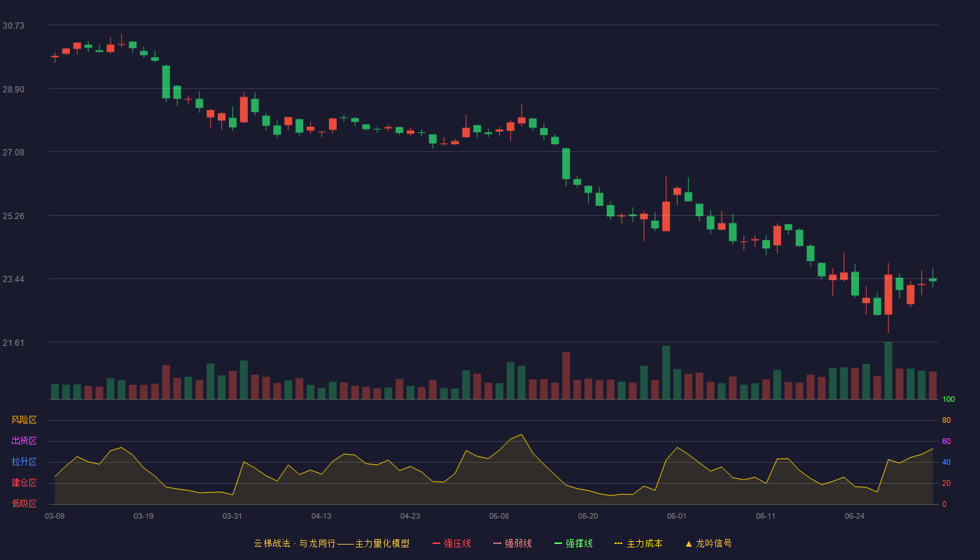Click the last green candlestick at right edge

[932, 279]
